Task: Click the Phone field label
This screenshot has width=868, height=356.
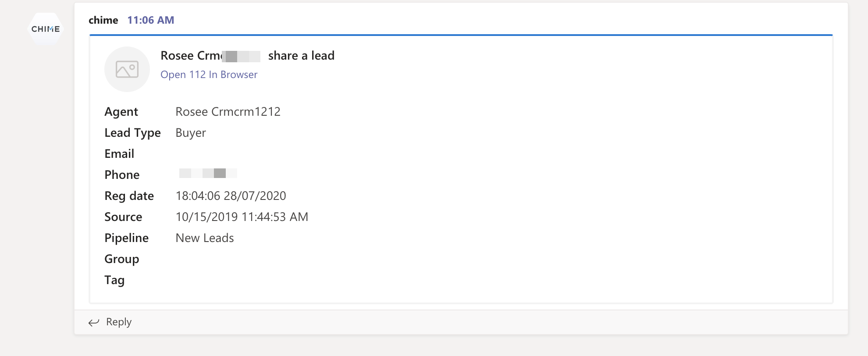Action: [x=122, y=175]
